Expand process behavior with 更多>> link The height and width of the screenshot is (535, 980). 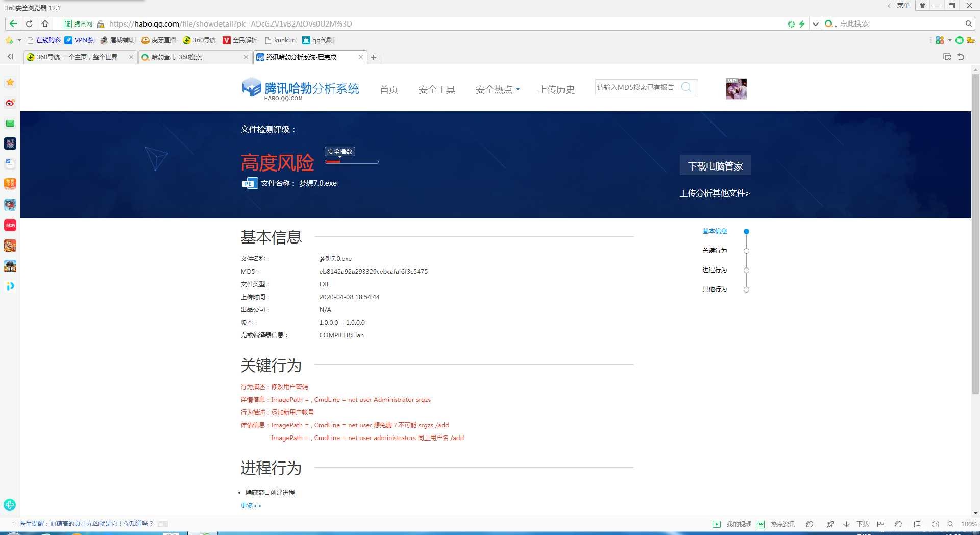251,506
